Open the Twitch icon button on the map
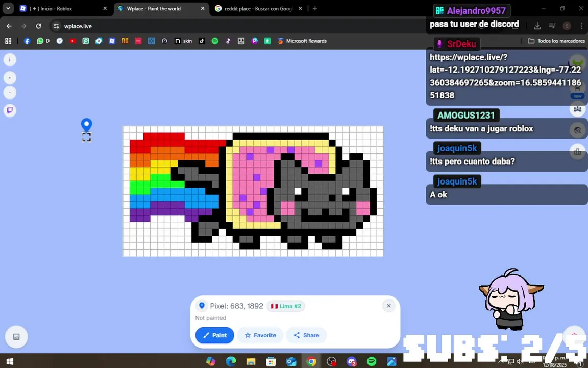Viewport: 588px width, 368px height. point(10,110)
